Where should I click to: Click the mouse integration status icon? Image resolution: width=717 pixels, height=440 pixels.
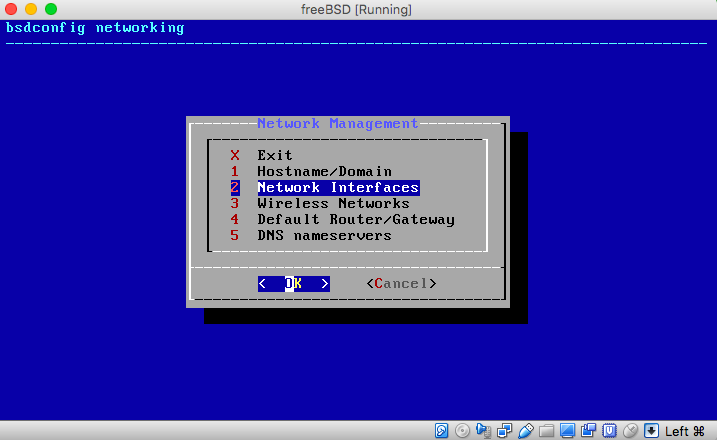(631, 430)
